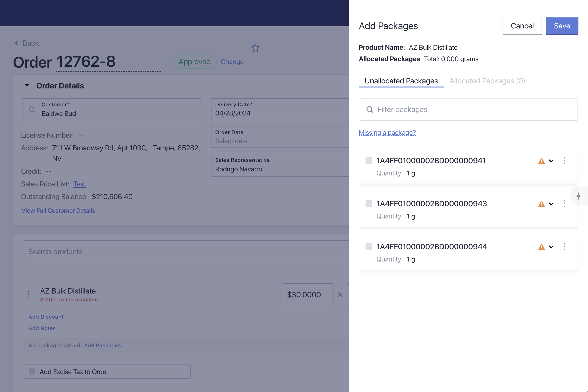The image size is (588, 392).
Task: Click the warning icon for package ending 0943
Action: coord(541,204)
